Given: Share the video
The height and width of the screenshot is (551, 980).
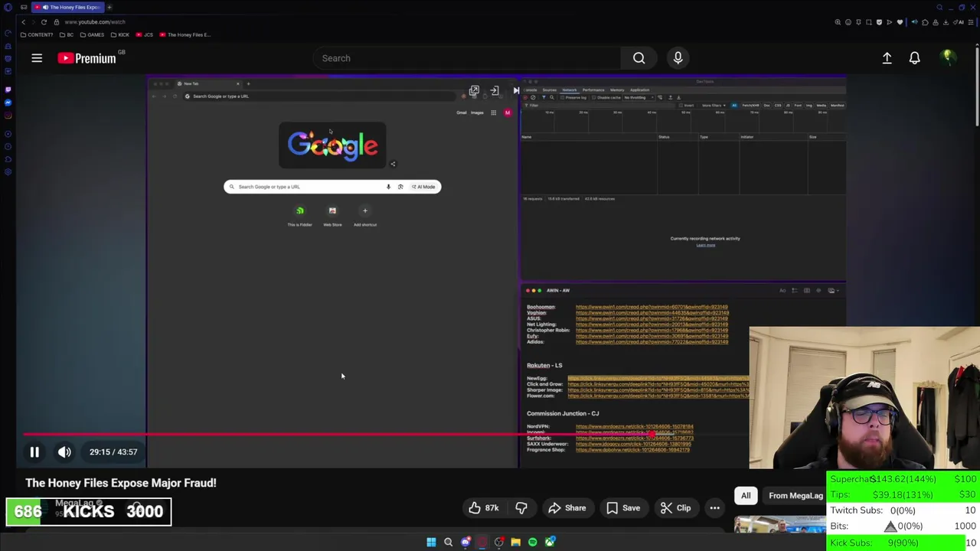Looking at the screenshot, I should 567,508.
